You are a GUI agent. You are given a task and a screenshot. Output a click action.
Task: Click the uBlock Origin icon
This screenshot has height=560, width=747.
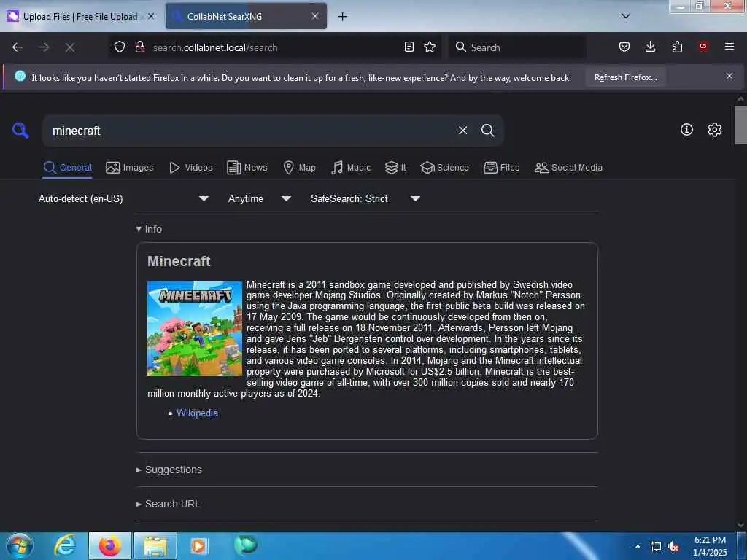tap(703, 47)
